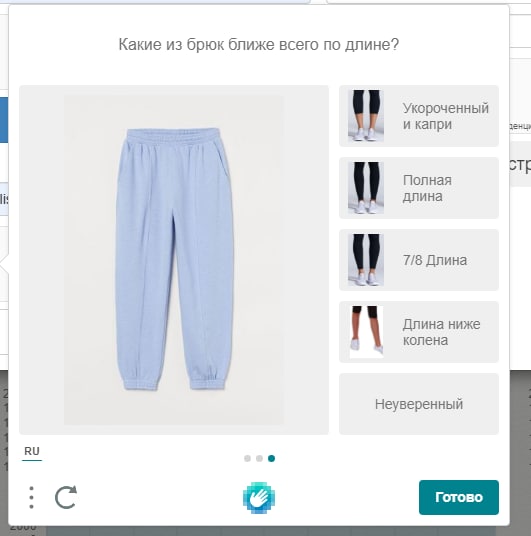
Task: Select the cropped and capri leggings thumbnail
Action: pos(366,116)
